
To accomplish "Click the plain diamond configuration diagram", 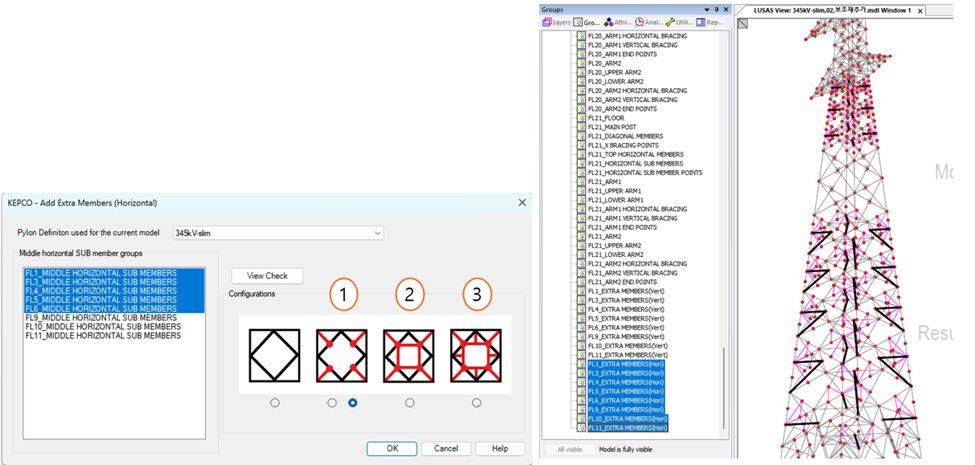I will coord(275,354).
